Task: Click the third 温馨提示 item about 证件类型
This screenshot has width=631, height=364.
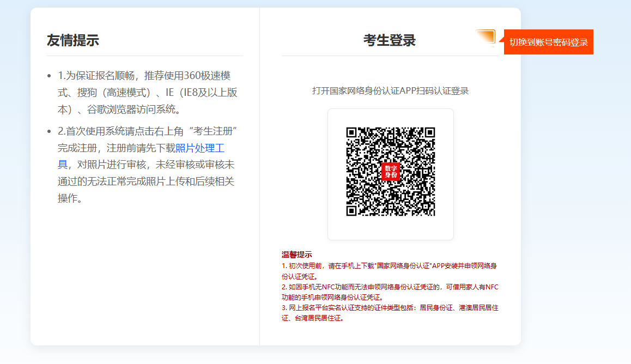Action: point(389,312)
